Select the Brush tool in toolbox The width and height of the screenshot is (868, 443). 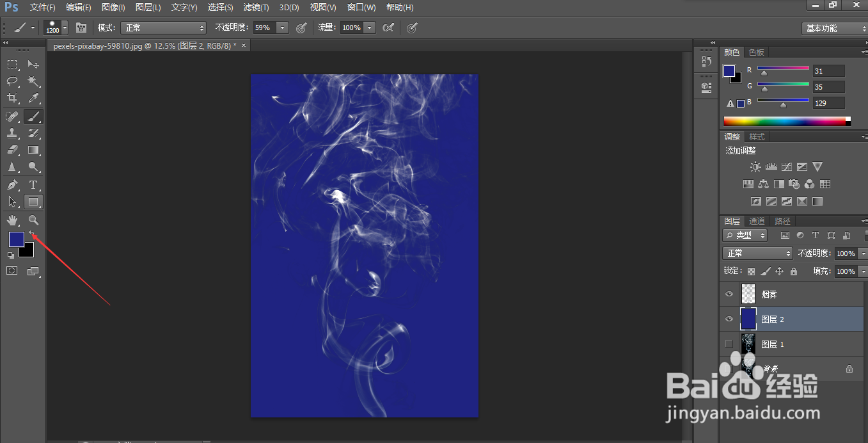[33, 117]
